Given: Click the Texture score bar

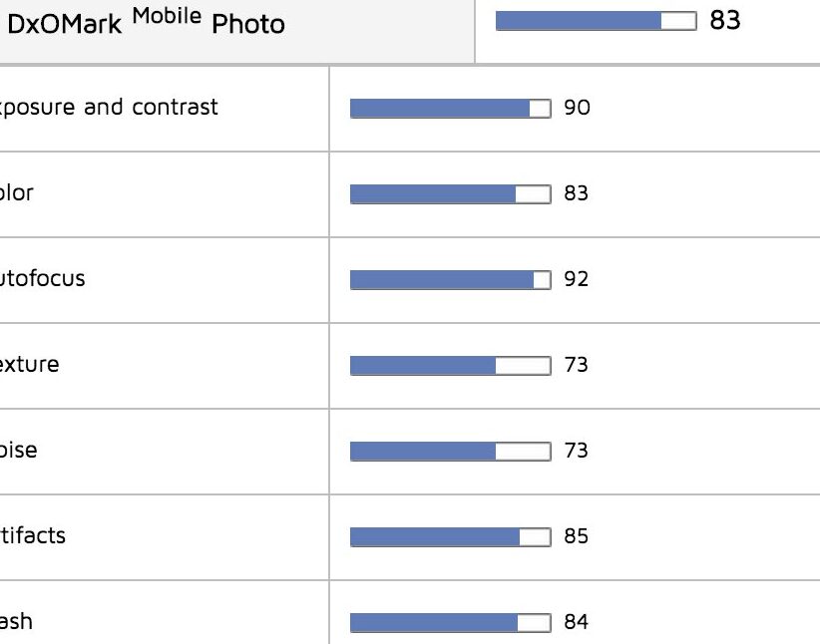Looking at the screenshot, I should 450,366.
